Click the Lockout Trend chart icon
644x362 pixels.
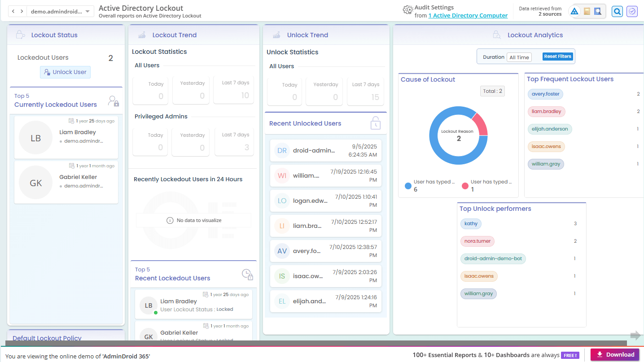[x=142, y=35]
